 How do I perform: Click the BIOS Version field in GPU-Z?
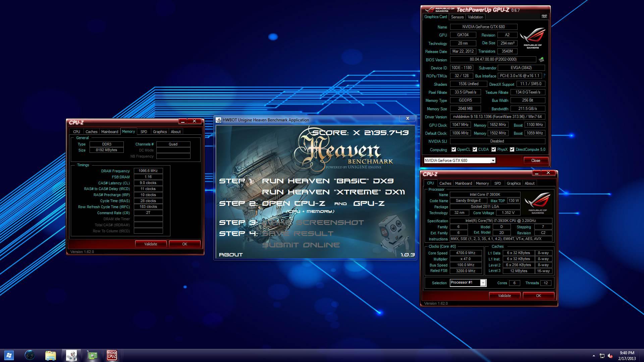[493, 59]
